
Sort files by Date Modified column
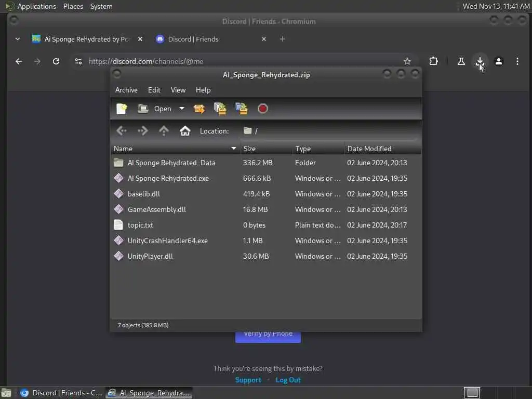tap(383, 149)
